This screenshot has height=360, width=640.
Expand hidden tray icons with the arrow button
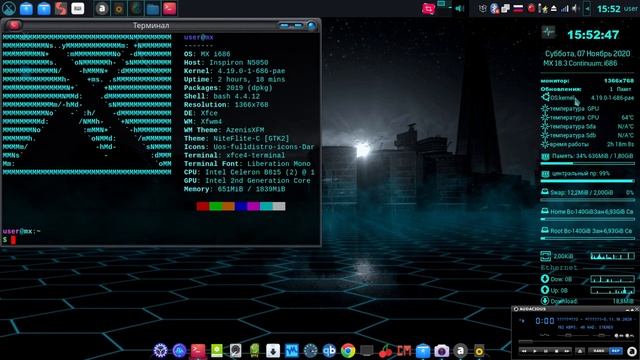pyautogui.click(x=587, y=9)
